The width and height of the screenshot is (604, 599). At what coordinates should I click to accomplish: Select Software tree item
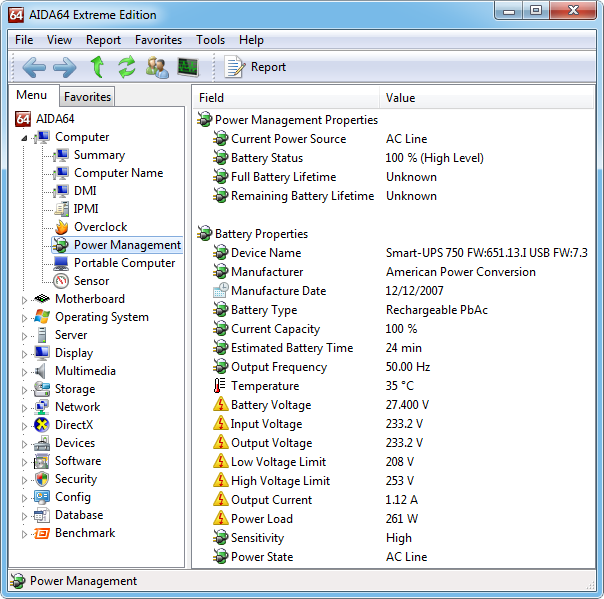78,461
